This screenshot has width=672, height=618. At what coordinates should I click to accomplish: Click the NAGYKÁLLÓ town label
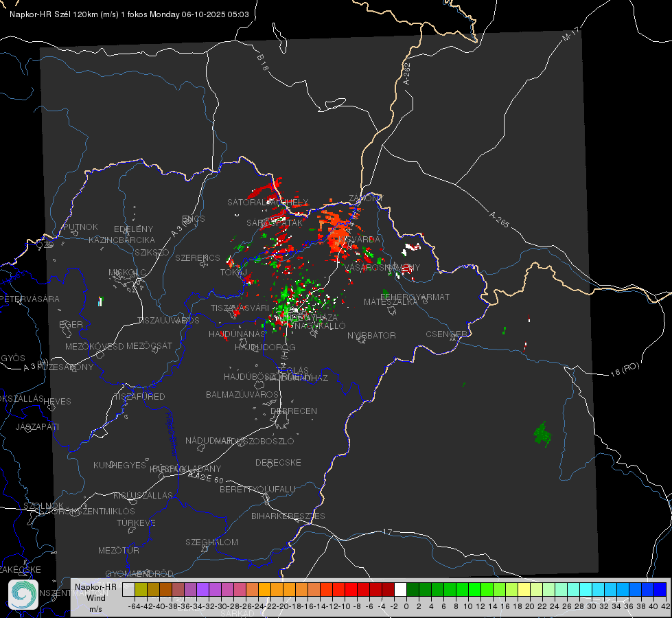tap(319, 326)
